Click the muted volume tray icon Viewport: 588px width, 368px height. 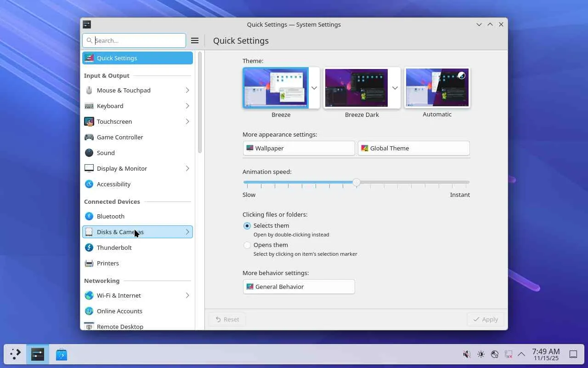tap(467, 354)
